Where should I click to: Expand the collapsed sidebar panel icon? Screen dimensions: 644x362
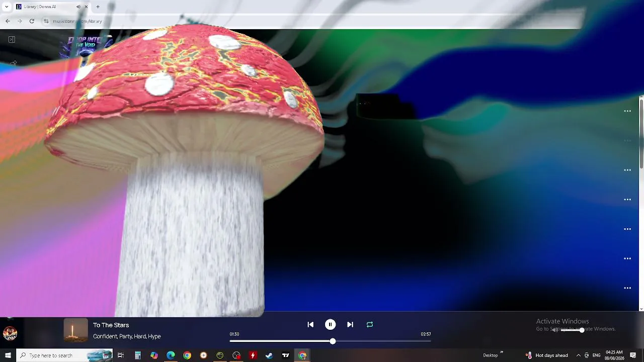point(12,39)
